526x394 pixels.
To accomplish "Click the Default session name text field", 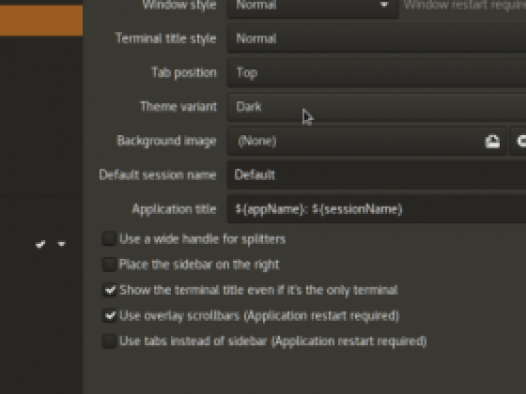I will click(377, 175).
